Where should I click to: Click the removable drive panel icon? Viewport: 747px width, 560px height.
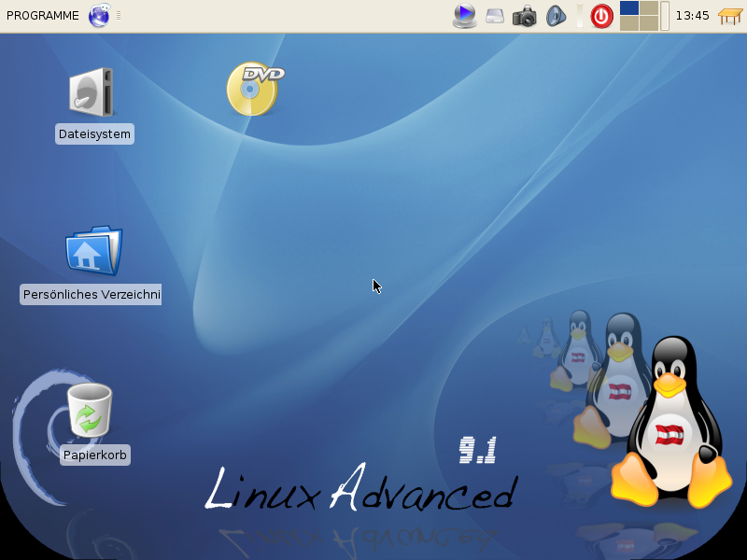pyautogui.click(x=495, y=16)
